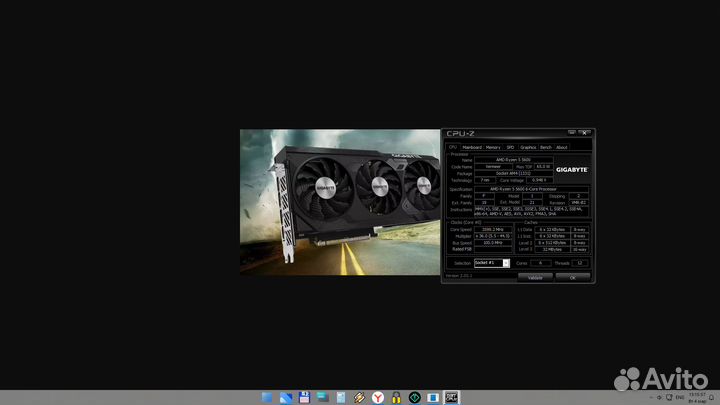Click the Core Speed value

pyautogui.click(x=493, y=230)
